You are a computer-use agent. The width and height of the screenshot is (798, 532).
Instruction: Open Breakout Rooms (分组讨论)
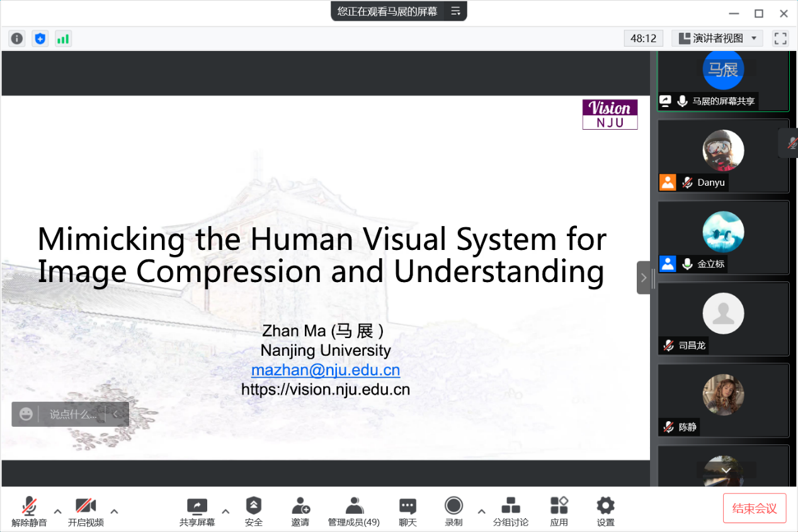(510, 511)
